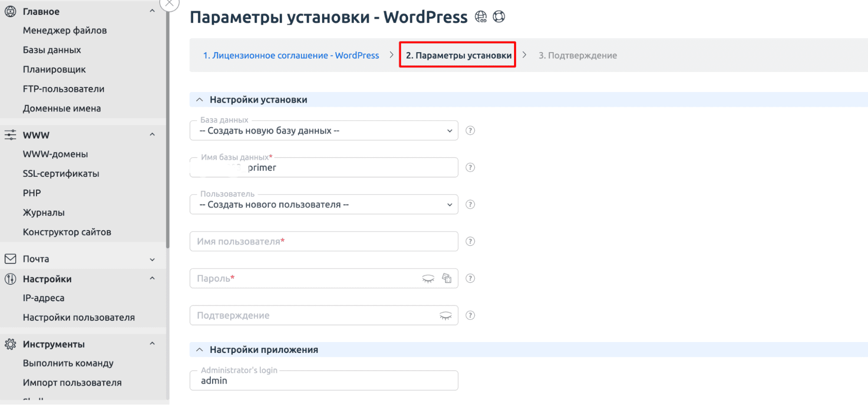Generate a password using the dice icon
868x405 pixels.
447,278
